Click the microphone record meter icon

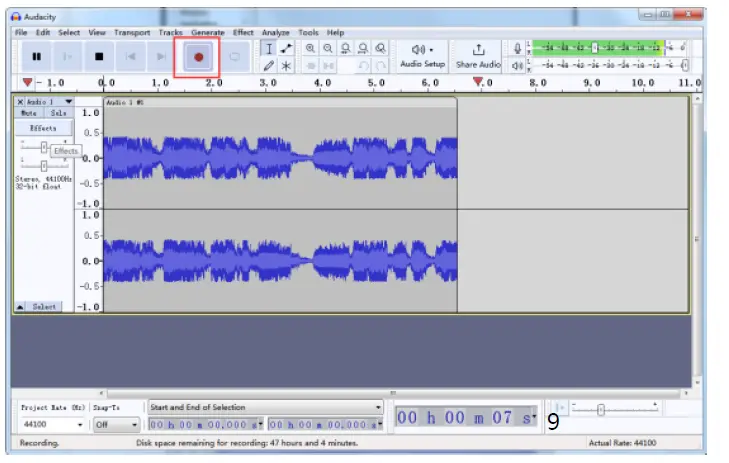tap(517, 48)
